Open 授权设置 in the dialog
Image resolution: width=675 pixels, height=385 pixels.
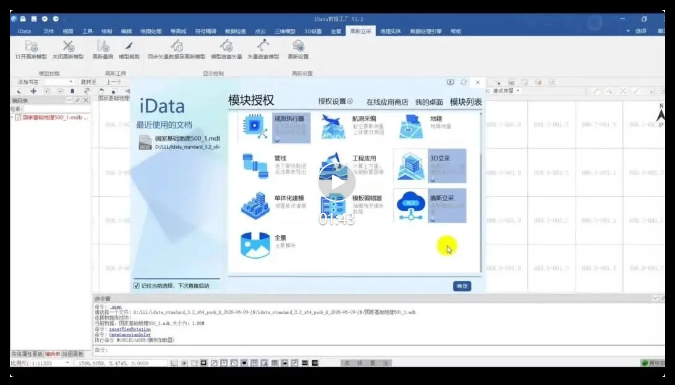[x=335, y=101]
